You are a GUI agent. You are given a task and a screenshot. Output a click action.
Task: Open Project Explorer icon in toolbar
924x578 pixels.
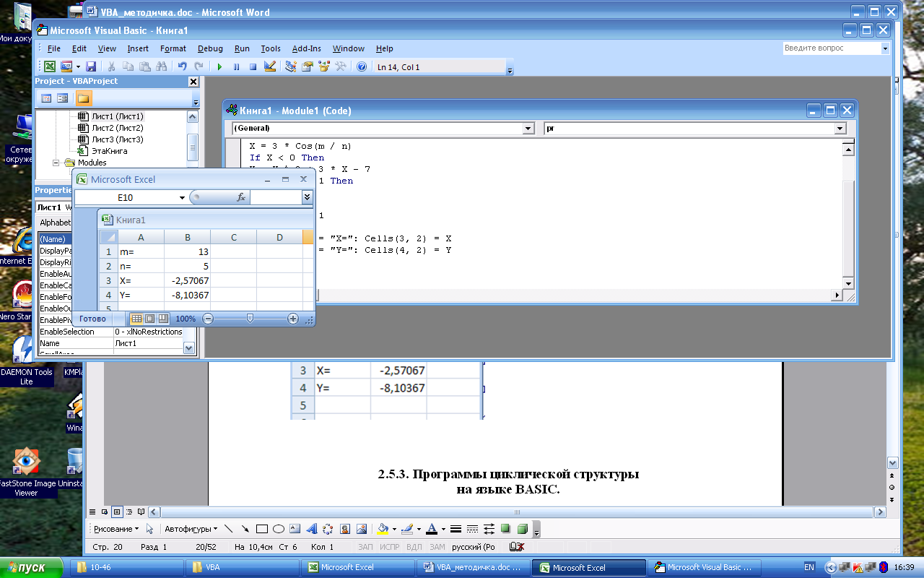pos(291,66)
